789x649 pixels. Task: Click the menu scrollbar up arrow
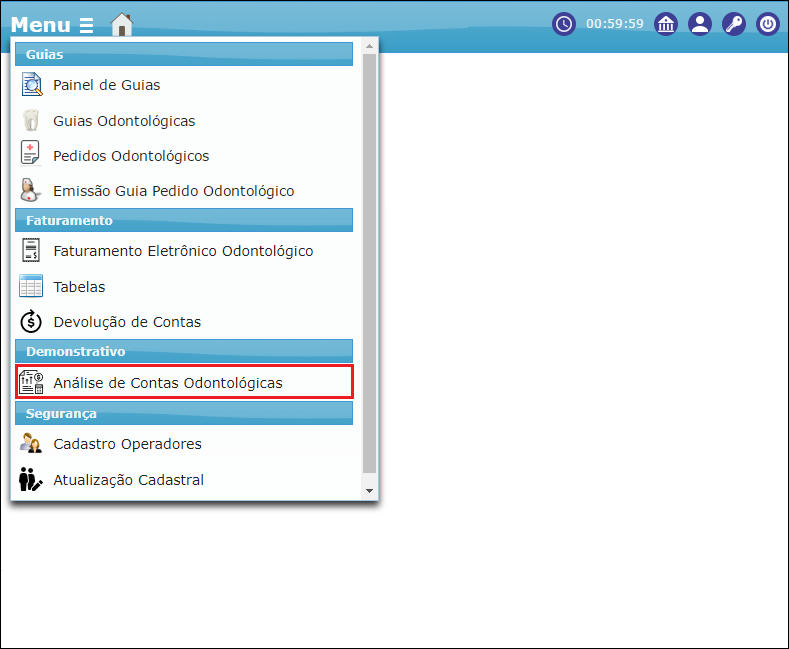369,46
